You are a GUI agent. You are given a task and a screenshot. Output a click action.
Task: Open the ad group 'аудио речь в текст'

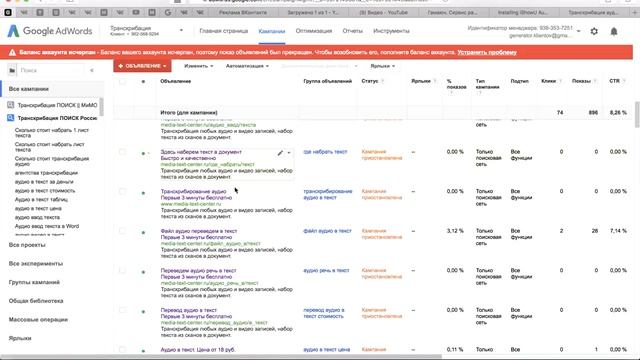[x=326, y=271]
